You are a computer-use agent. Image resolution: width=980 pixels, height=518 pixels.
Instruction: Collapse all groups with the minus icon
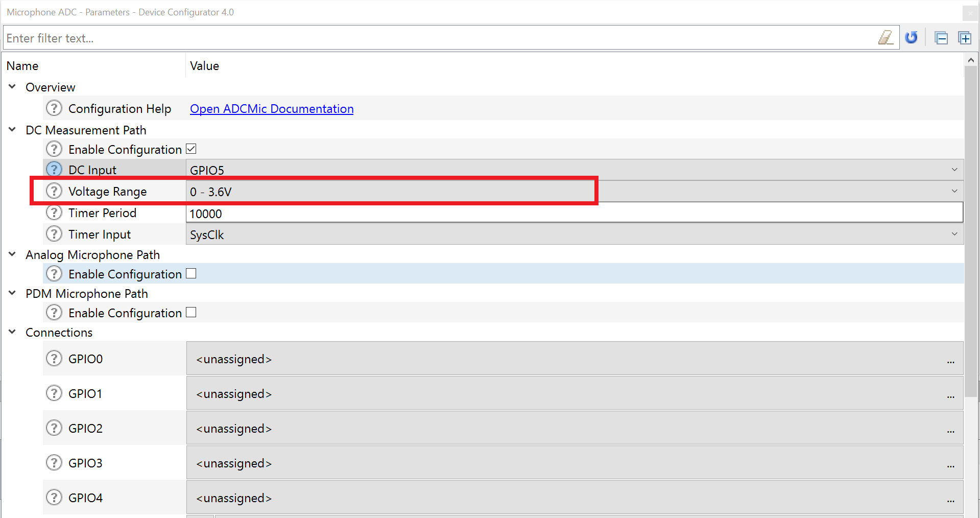[941, 38]
